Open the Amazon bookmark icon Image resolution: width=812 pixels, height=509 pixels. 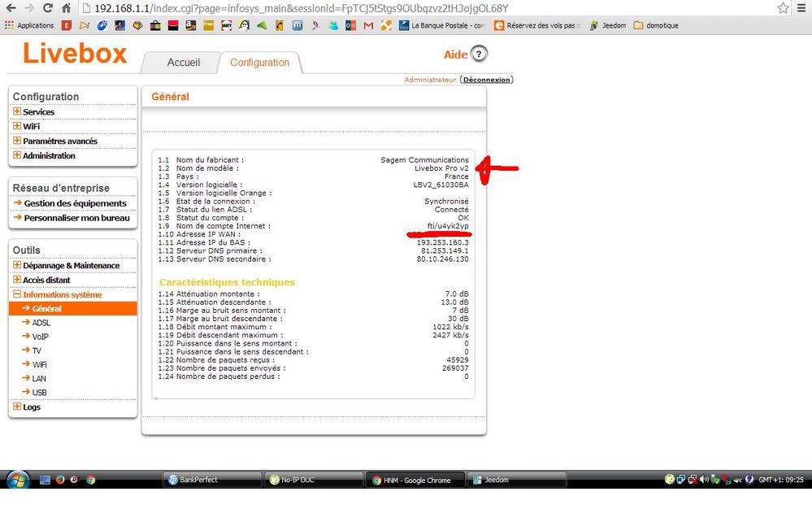point(190,25)
